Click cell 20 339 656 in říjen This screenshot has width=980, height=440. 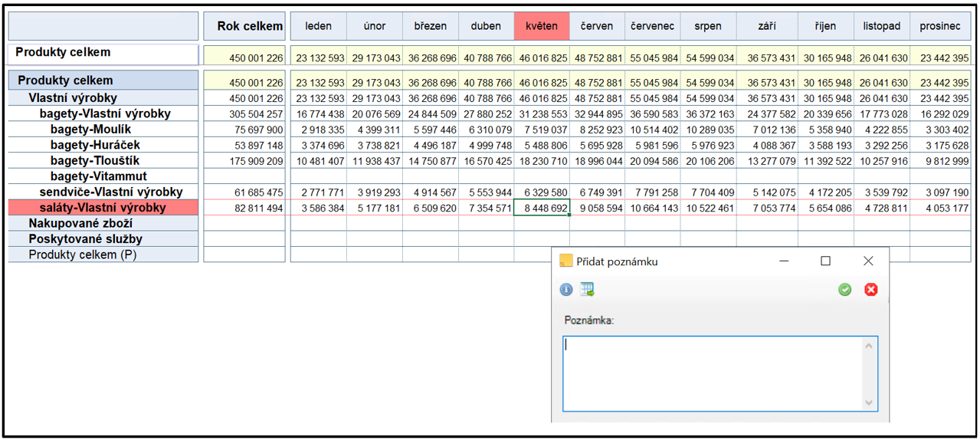[x=826, y=113]
